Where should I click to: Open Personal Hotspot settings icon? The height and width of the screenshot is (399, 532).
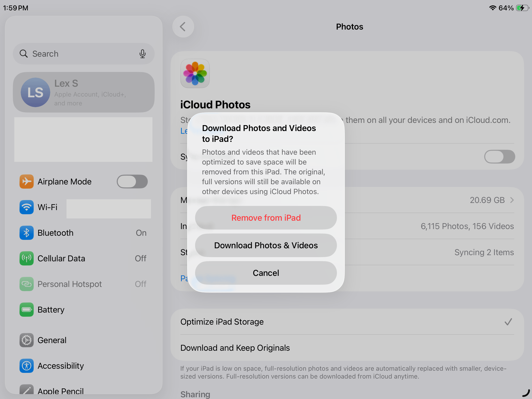[x=27, y=284]
